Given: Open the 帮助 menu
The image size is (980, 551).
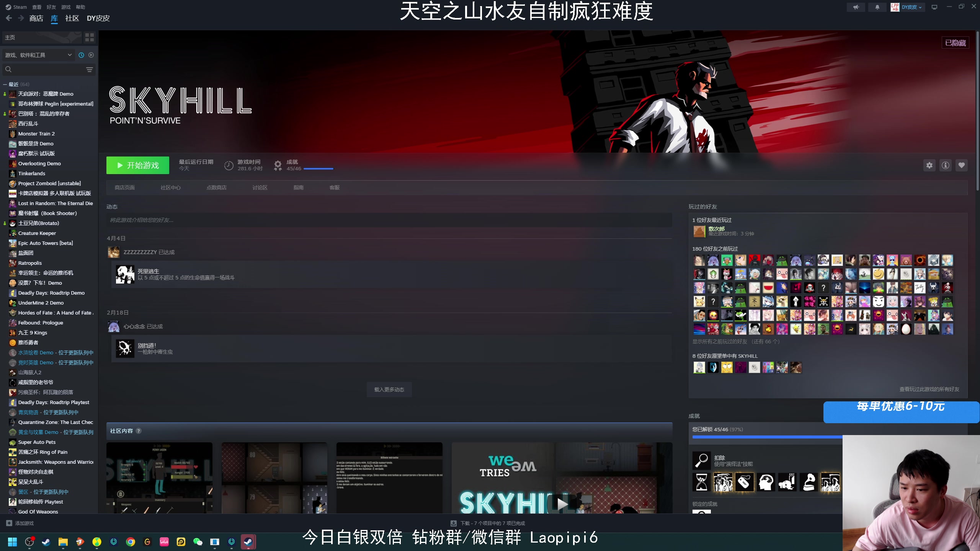Looking at the screenshot, I should tap(80, 7).
